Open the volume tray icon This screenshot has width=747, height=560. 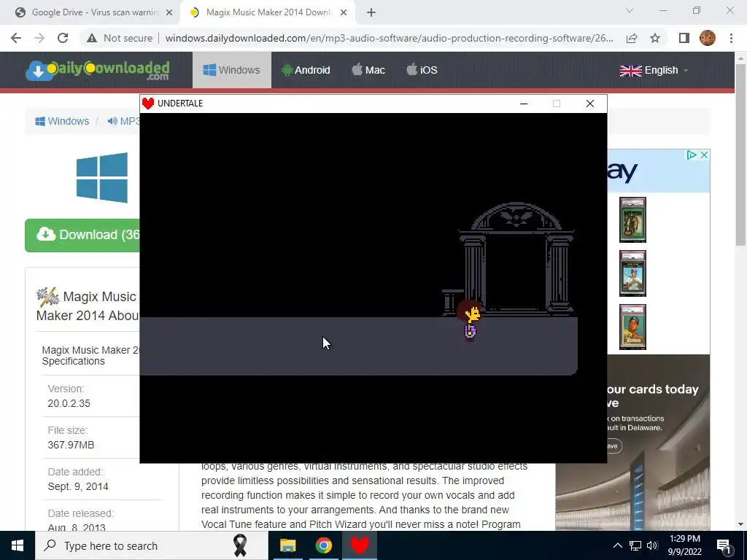click(652, 545)
